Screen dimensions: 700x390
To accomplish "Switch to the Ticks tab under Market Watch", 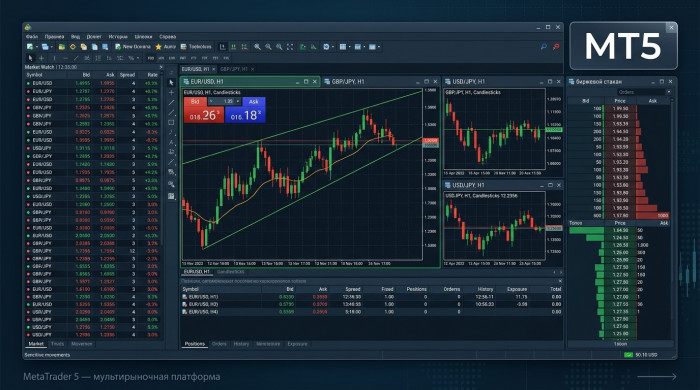I will click(x=57, y=344).
